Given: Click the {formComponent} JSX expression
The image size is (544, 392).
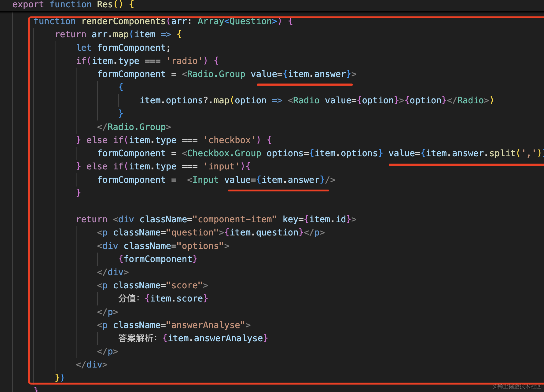Looking at the screenshot, I should pyautogui.click(x=158, y=259).
